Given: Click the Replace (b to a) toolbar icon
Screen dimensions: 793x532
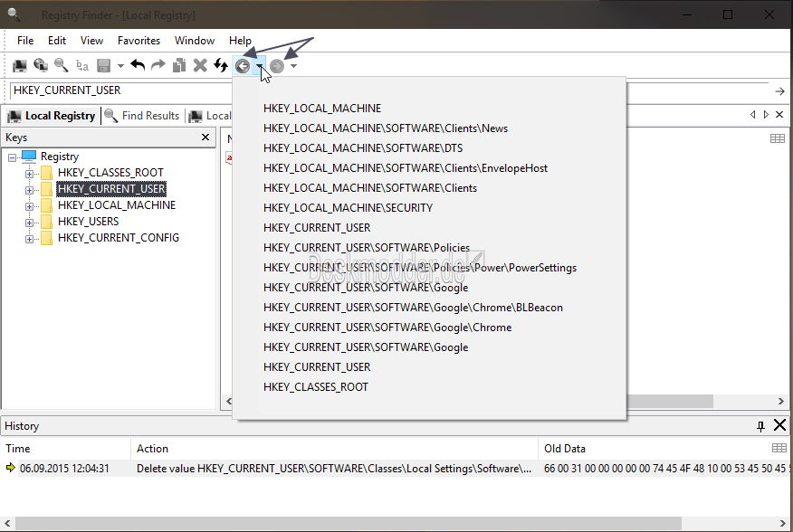Looking at the screenshot, I should (82, 65).
